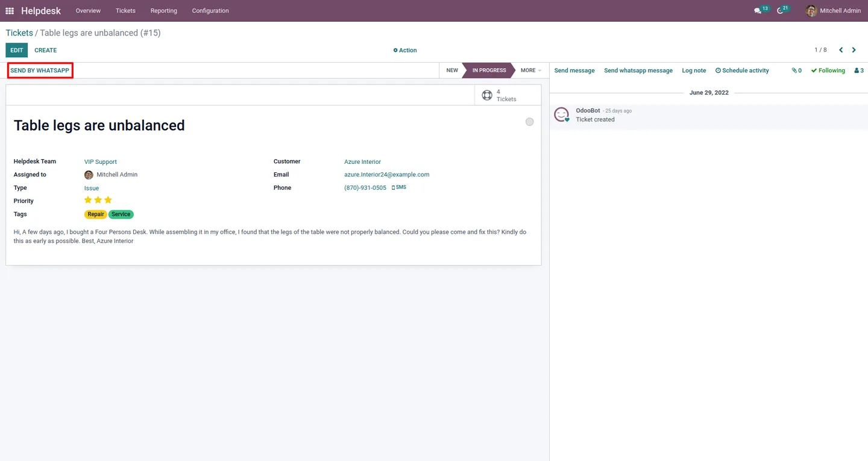Open the Azure Interior customer link
Screen dimensions: 868x461
tap(362, 162)
